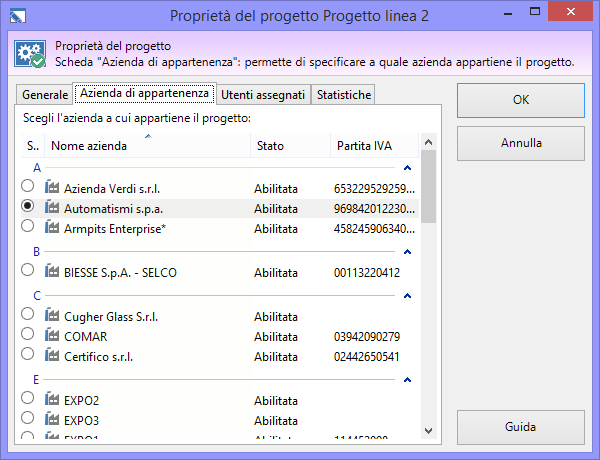Sort by Partita IVA column header
Image resolution: width=600 pixels, height=460 pixels.
tap(375, 145)
